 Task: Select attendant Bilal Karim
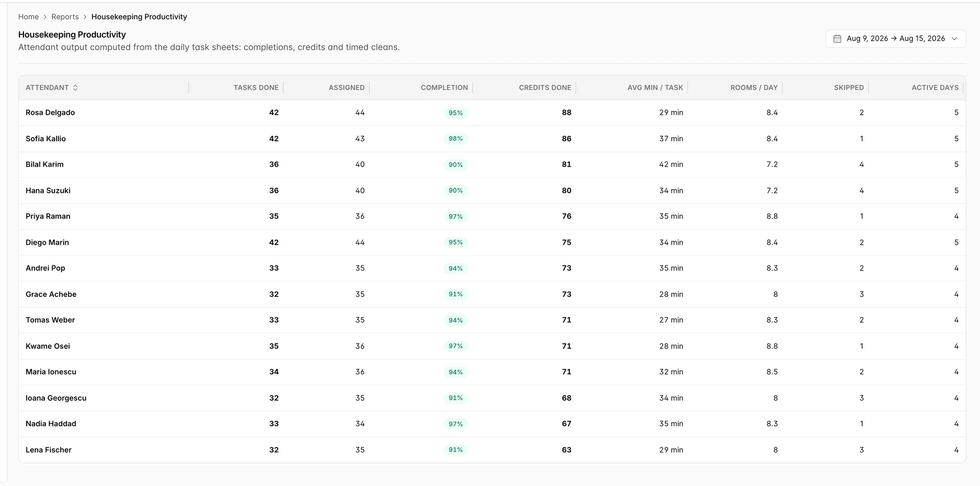(44, 165)
